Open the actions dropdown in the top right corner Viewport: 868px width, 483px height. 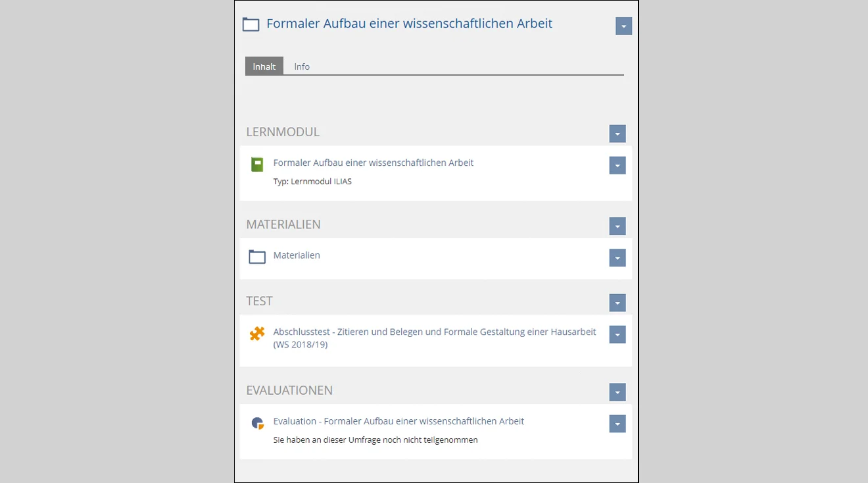point(623,26)
